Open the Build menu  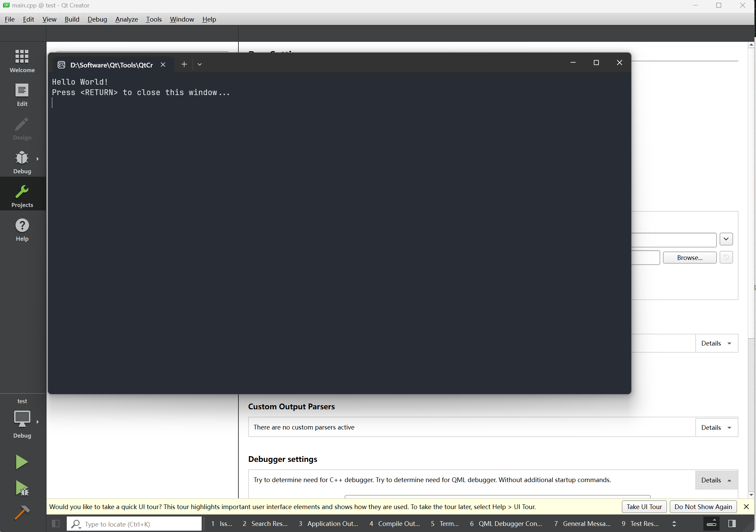72,19
